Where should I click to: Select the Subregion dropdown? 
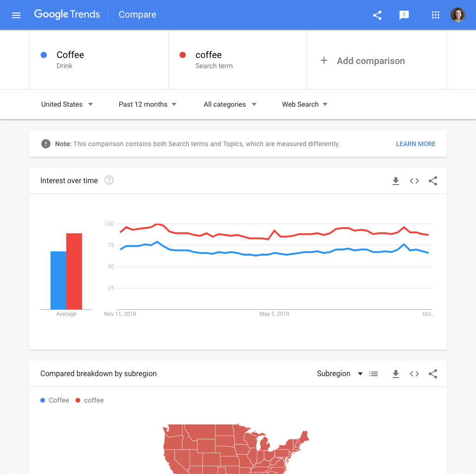tap(340, 373)
